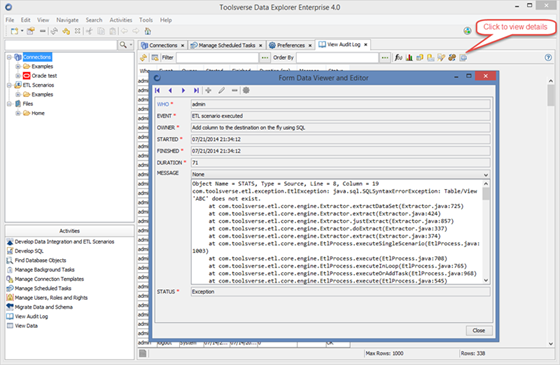Click the add record plus icon in viewer
This screenshot has height=365, width=560.
click(209, 90)
